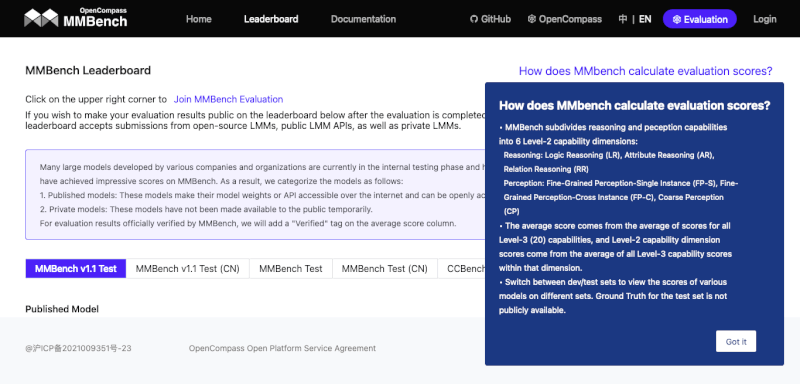Click the Login link

point(764,19)
